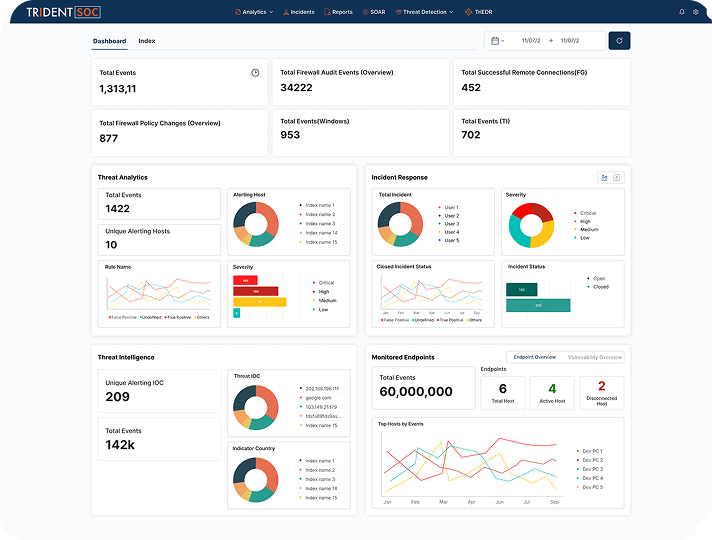This screenshot has height=540, width=712.
Task: Click the refresh button beside the date range
Action: click(x=619, y=41)
